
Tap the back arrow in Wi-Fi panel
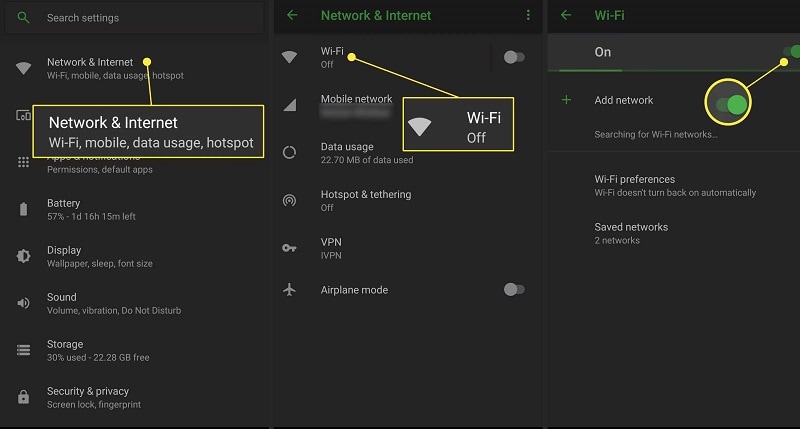(567, 15)
